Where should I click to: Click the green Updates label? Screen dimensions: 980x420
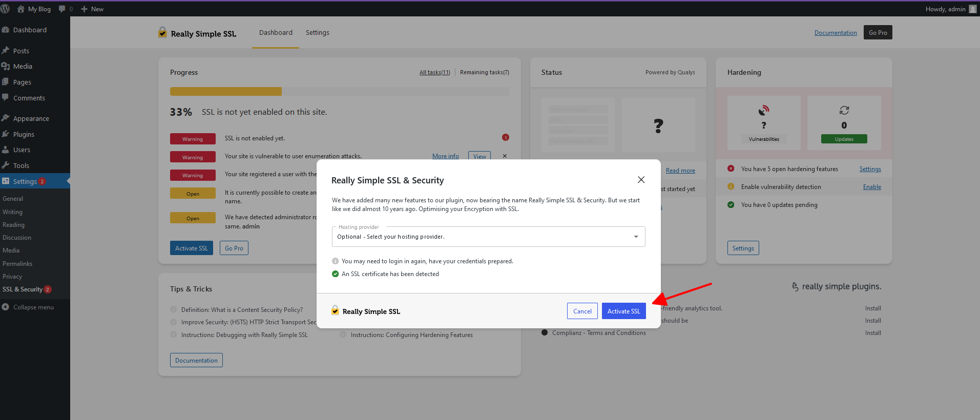[844, 139]
